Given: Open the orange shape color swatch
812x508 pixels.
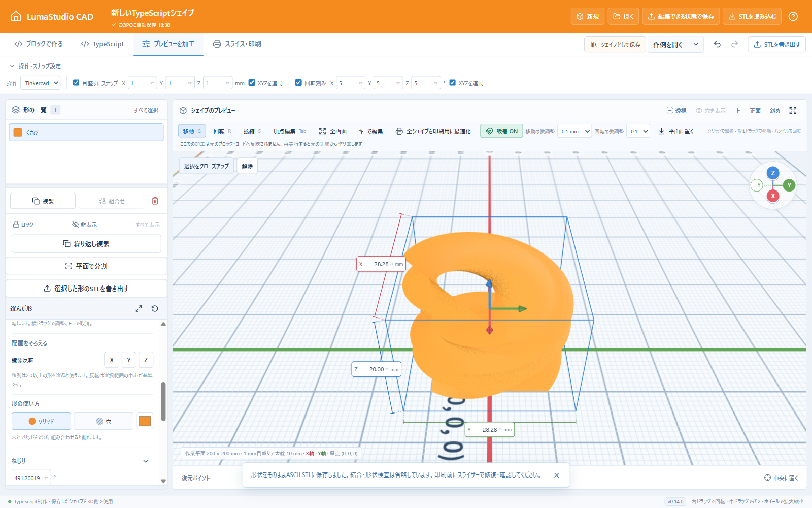Looking at the screenshot, I should click(145, 421).
